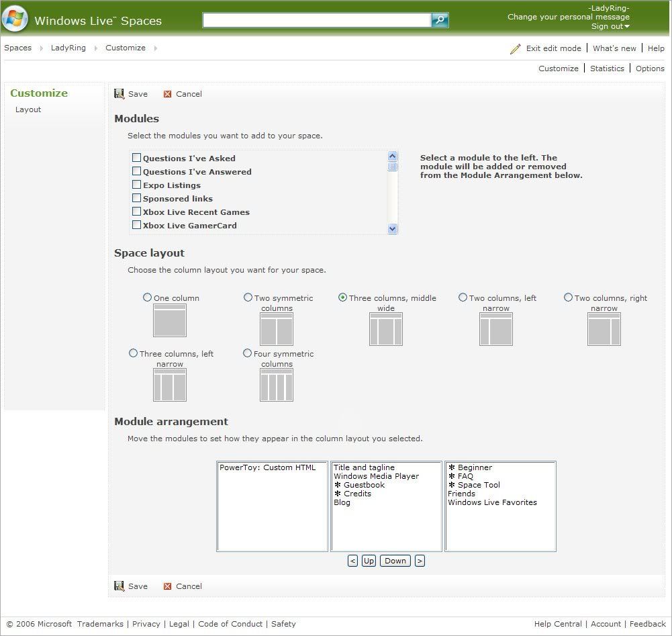Select Three columns middle wide thumbnail
The width and height of the screenshot is (672, 636).
(386, 329)
